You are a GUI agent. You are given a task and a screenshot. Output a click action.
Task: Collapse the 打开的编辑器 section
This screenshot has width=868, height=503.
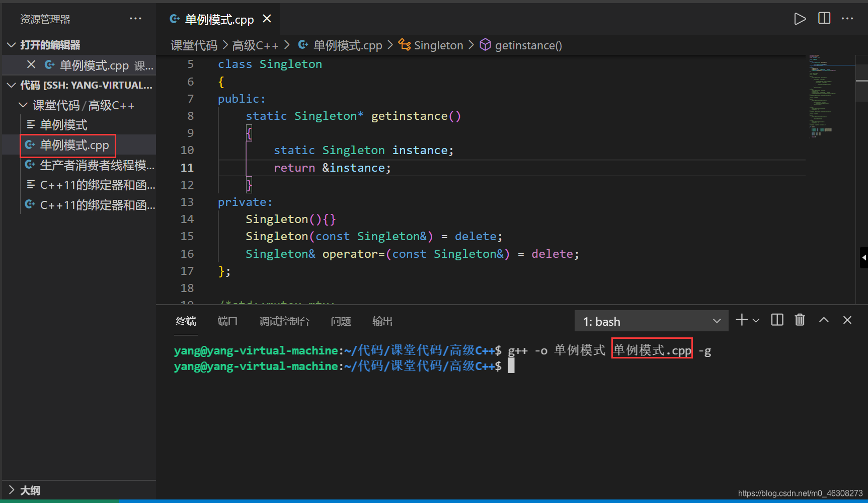click(11, 45)
